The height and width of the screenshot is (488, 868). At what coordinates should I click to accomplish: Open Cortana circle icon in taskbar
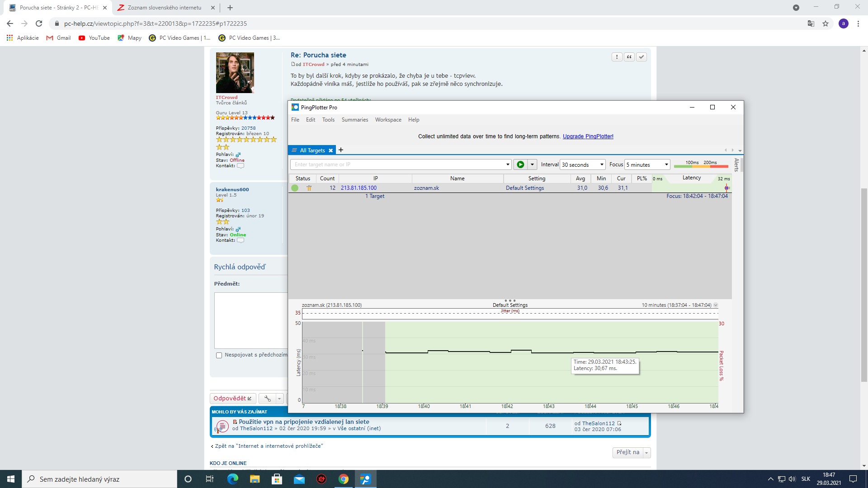188,479
